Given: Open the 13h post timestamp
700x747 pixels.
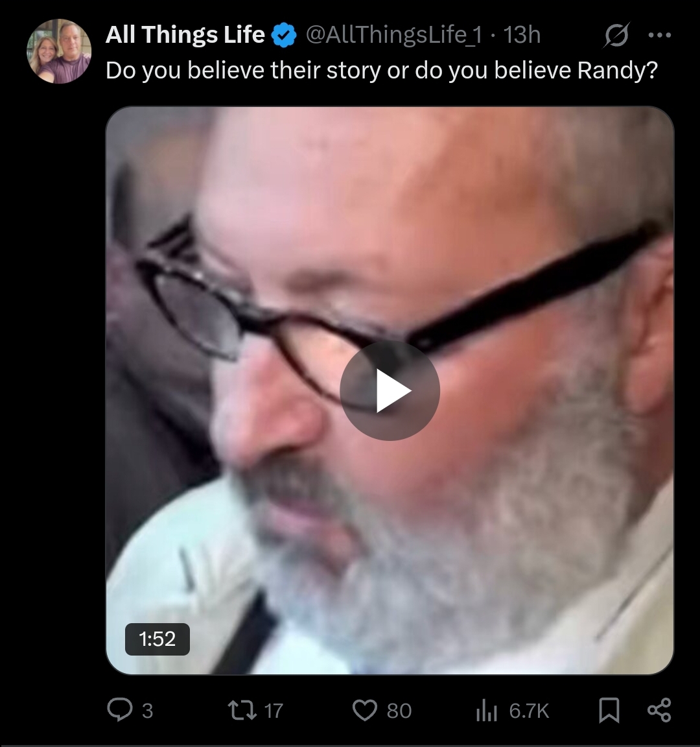Looking at the screenshot, I should pos(522,34).
